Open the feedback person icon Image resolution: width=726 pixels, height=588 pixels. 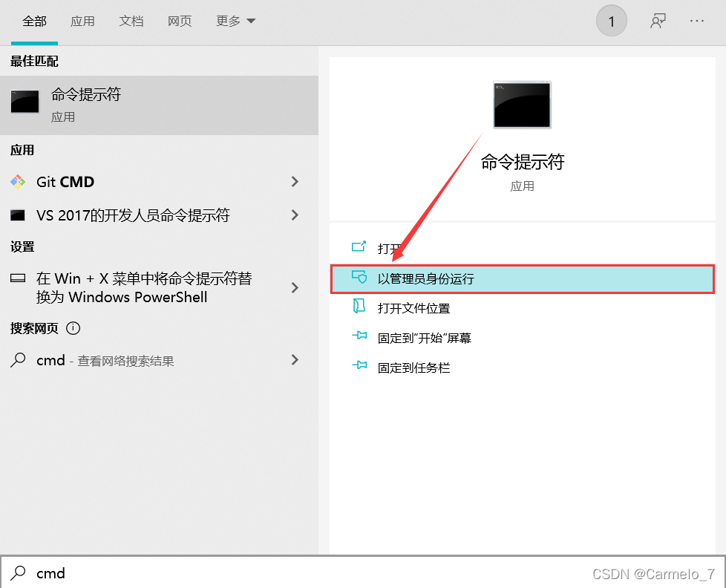[x=658, y=21]
